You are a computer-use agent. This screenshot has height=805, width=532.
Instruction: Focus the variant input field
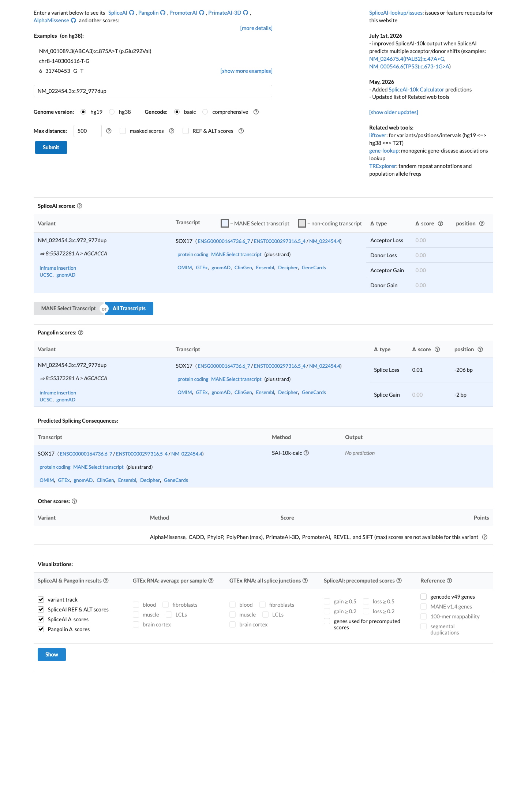pyautogui.click(x=153, y=91)
